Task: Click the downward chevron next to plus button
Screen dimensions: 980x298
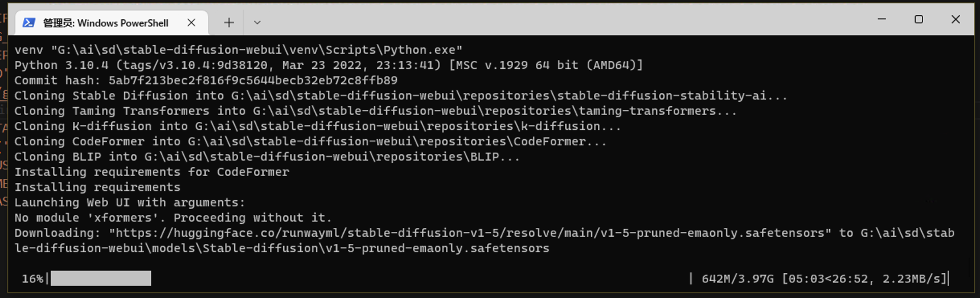Action: [x=257, y=22]
